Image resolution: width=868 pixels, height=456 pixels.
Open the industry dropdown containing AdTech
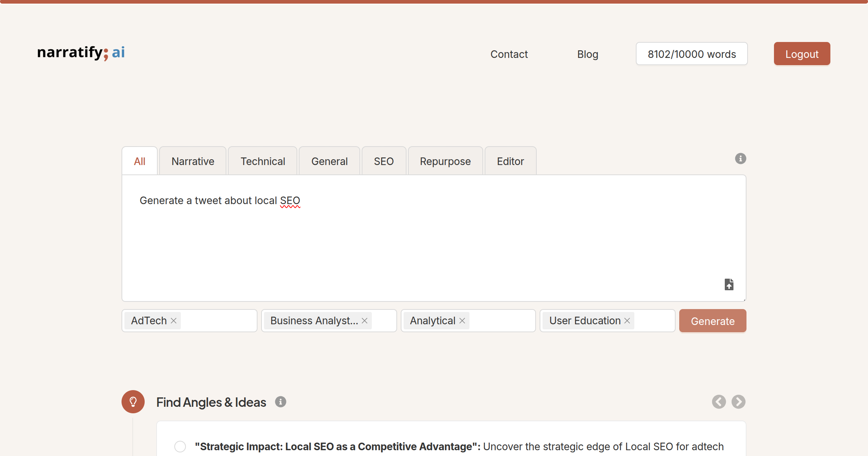pos(219,321)
